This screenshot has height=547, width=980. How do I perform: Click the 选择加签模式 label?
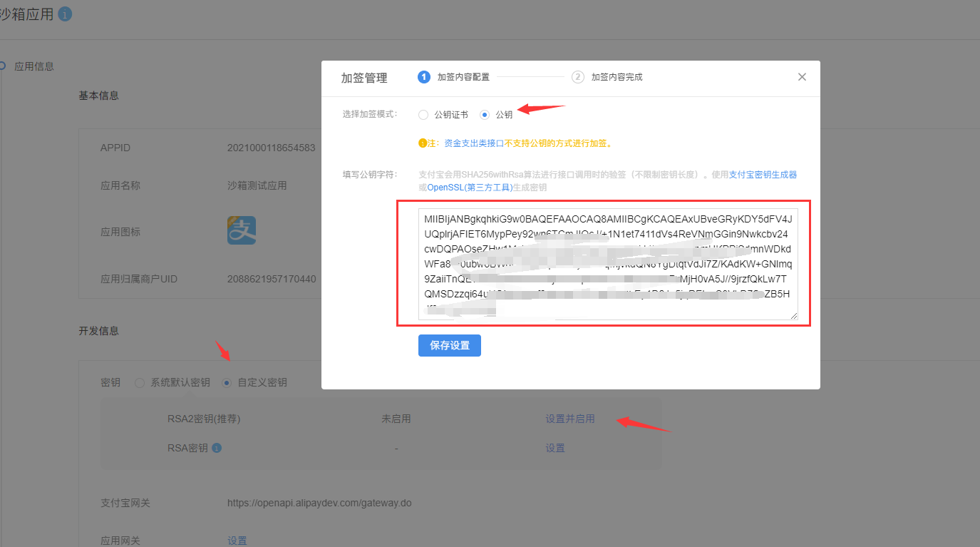(x=370, y=114)
